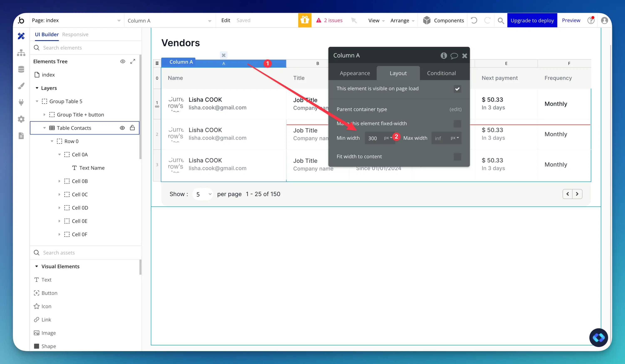Select the UI Builder tab

[47, 35]
